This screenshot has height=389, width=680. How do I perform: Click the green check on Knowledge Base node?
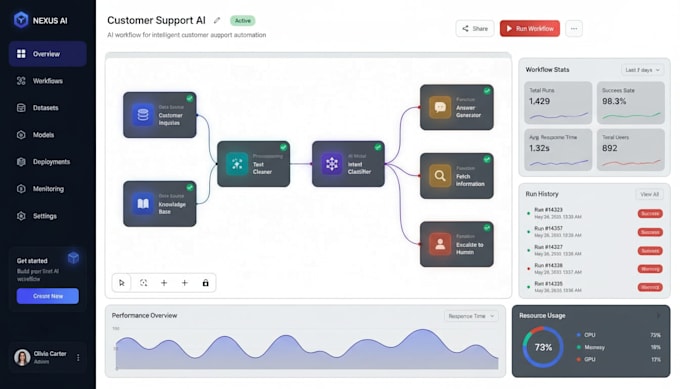190,187
